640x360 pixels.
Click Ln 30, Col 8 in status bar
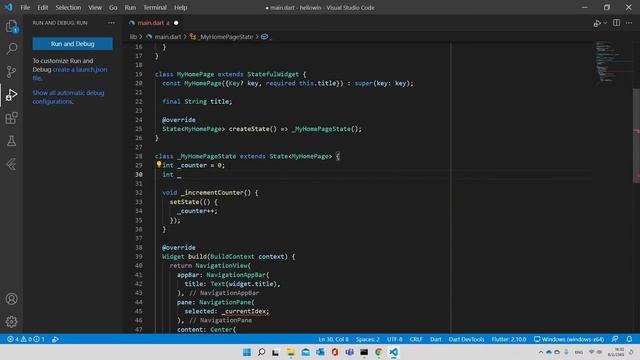pos(333,339)
